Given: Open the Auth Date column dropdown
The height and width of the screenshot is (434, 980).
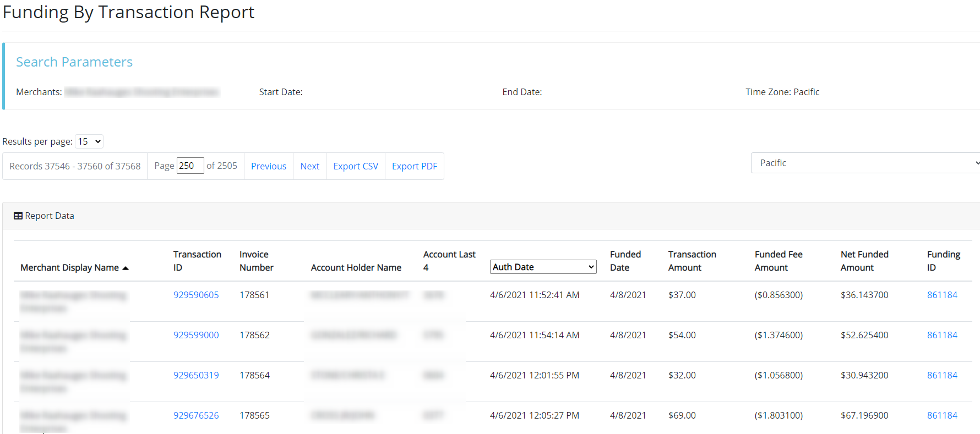Looking at the screenshot, I should click(543, 267).
